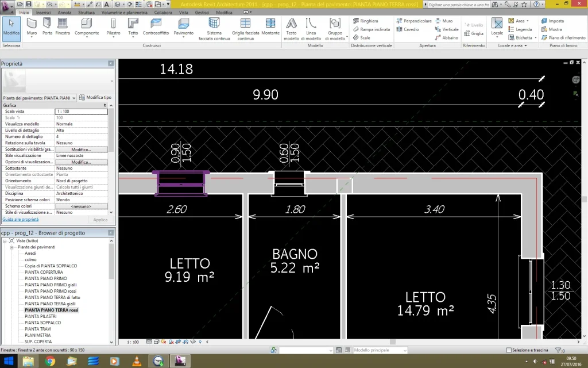Choose the Cavedio shaft tool
Image resolution: width=588 pixels, height=368 pixels.
[408, 29]
